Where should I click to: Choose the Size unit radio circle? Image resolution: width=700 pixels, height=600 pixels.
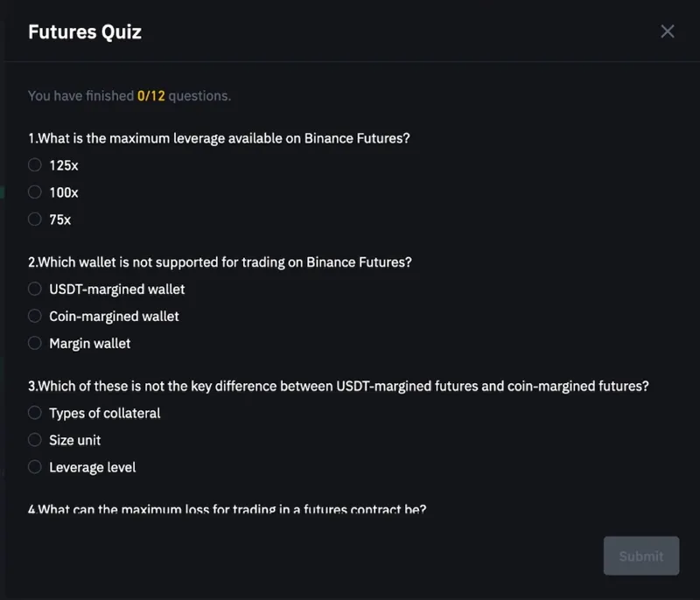click(x=35, y=440)
